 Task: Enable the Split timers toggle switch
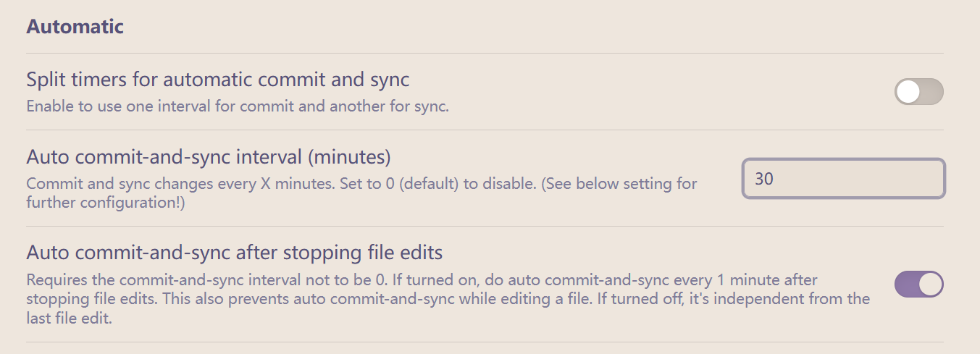pyautogui.click(x=919, y=92)
